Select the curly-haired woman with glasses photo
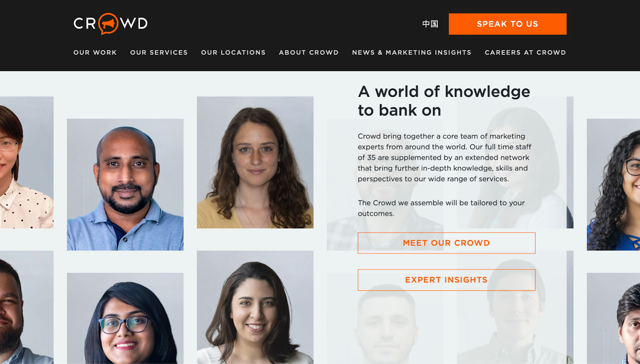 click(613, 184)
